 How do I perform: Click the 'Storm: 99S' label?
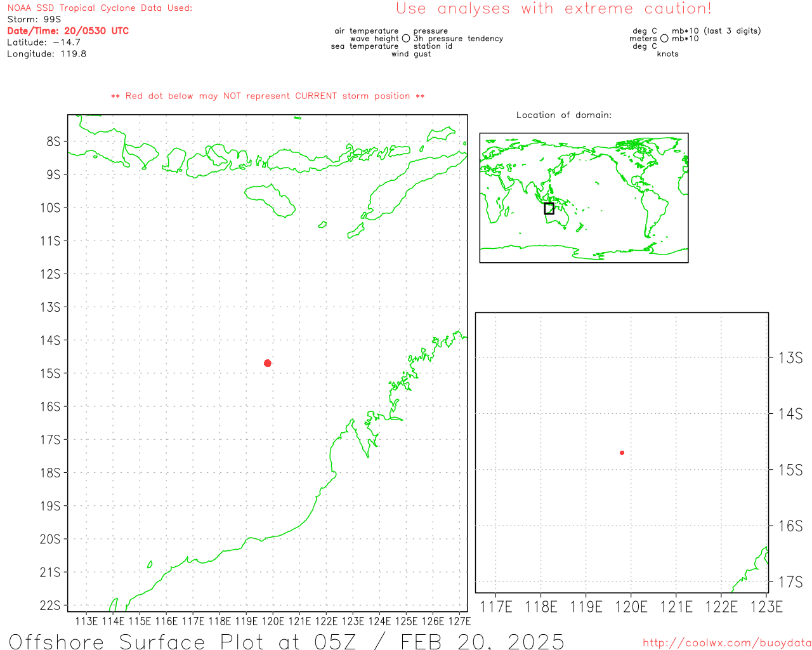[34, 20]
